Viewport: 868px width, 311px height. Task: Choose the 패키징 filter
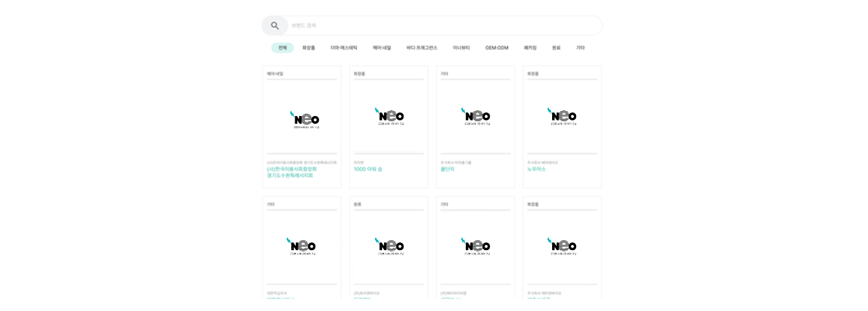[x=531, y=48]
